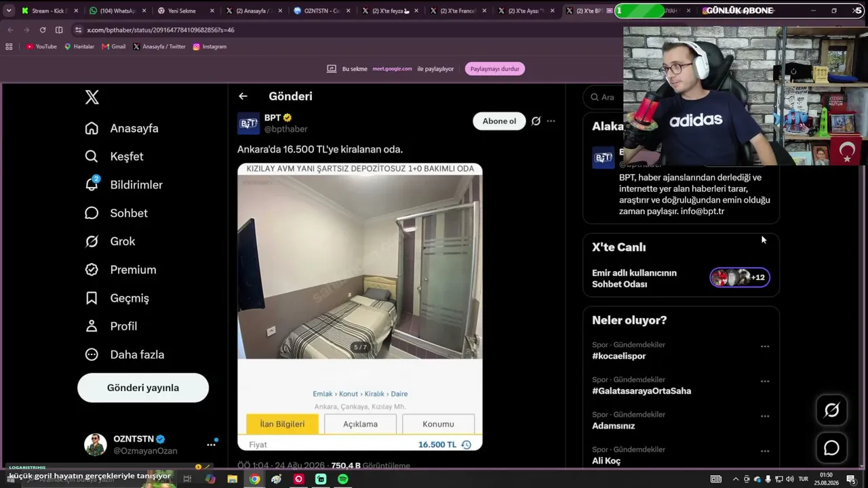
Task: Click browser back button
Action: click(10, 30)
